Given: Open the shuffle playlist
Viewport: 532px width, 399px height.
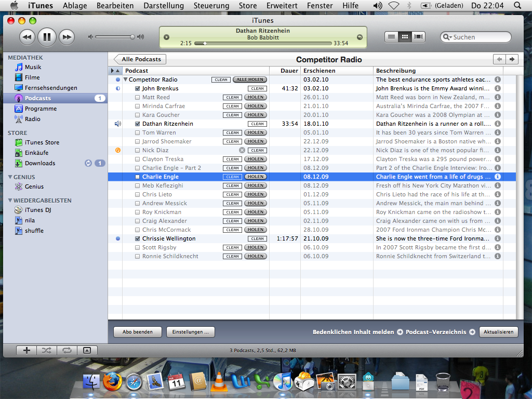Looking at the screenshot, I should [x=34, y=231].
